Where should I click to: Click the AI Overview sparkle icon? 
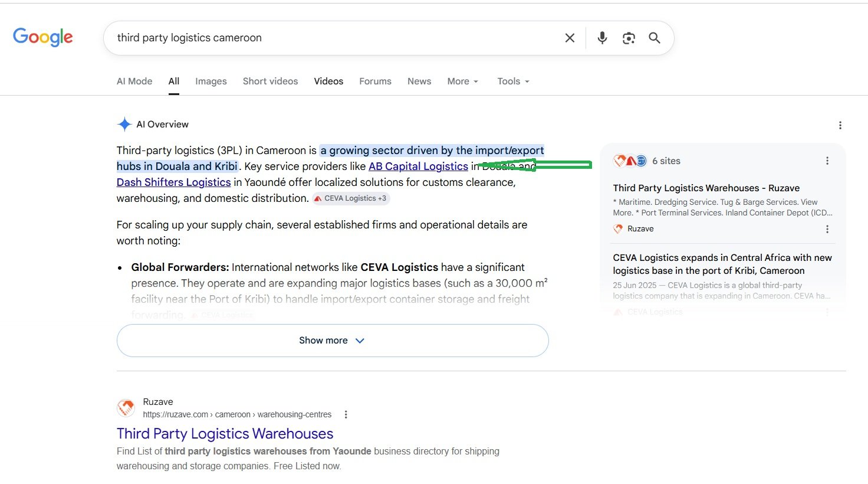coord(124,125)
